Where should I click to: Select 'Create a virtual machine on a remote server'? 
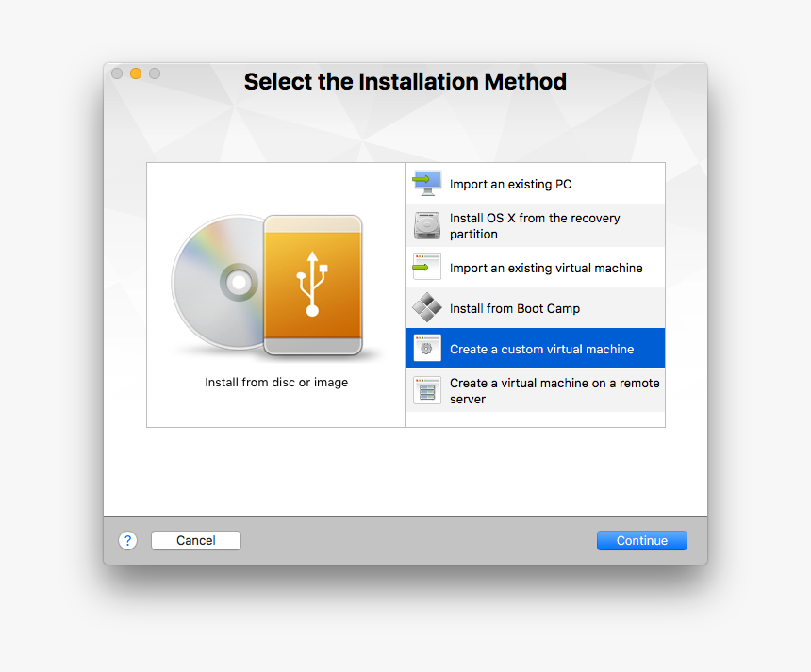click(x=554, y=391)
